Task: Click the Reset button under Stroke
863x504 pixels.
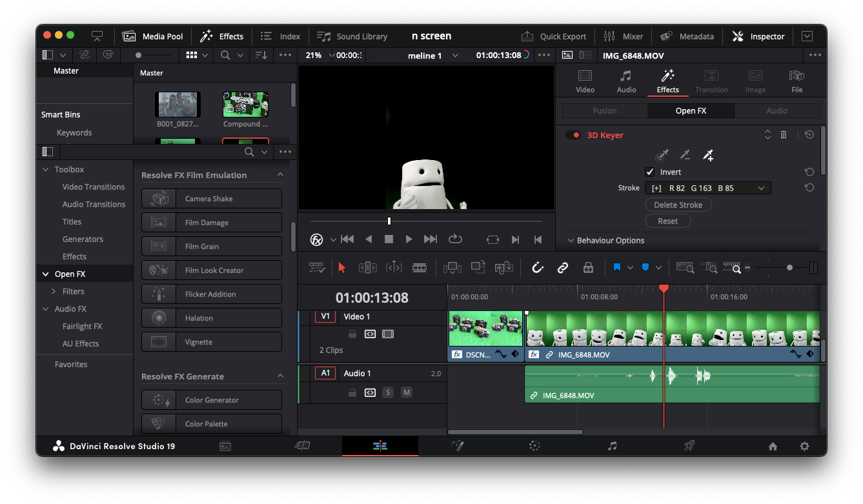Action: (667, 221)
